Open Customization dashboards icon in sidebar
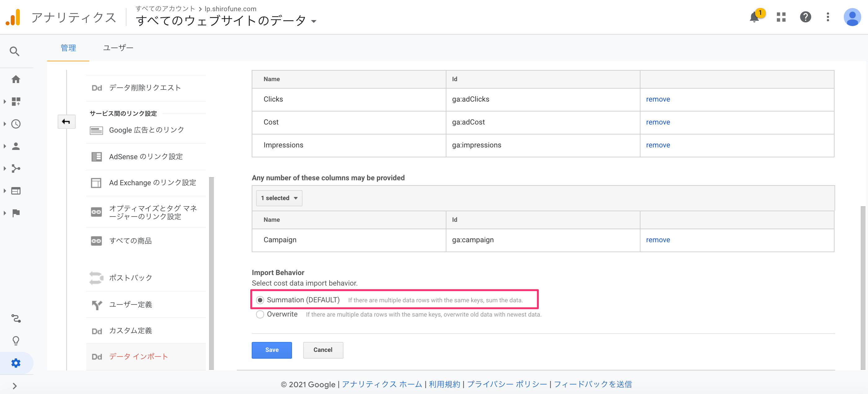 (16, 101)
